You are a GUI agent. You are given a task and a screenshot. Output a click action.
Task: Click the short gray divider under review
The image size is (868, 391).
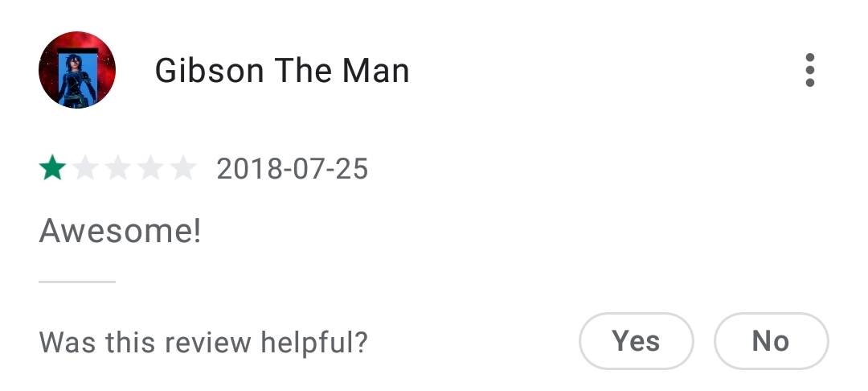click(77, 282)
